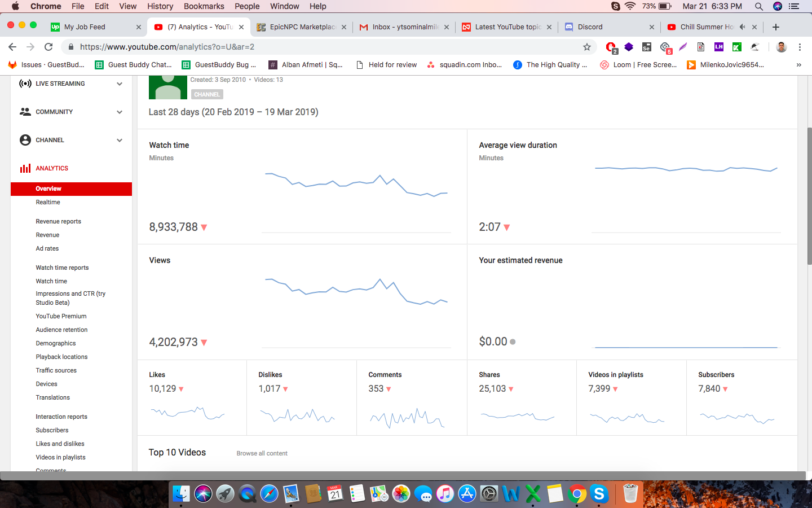Open the Subscribers metric card
Viewport: 812px width, 508px height.
[x=742, y=398]
